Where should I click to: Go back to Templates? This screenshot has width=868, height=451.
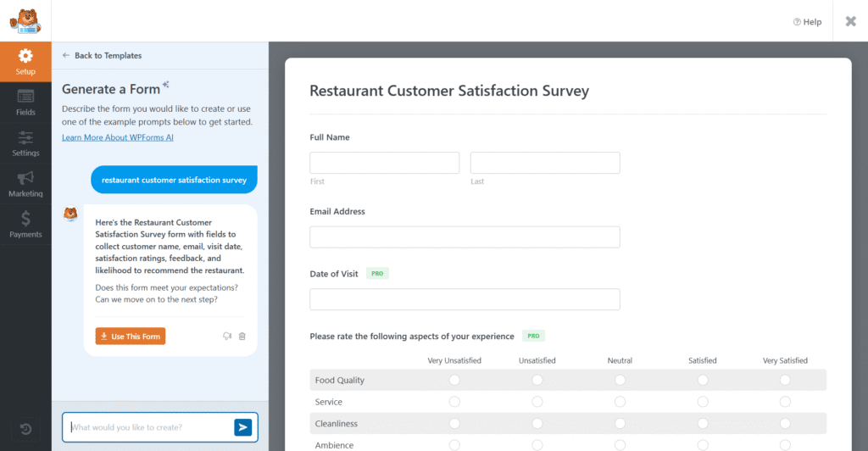click(102, 56)
